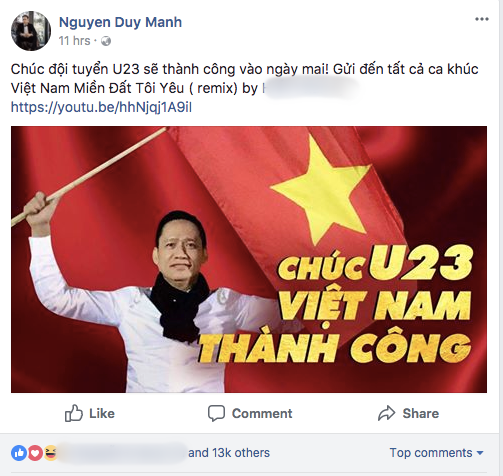Open the Nguyen Duy Manh profile link
This screenshot has height=476, width=503.
(x=120, y=22)
